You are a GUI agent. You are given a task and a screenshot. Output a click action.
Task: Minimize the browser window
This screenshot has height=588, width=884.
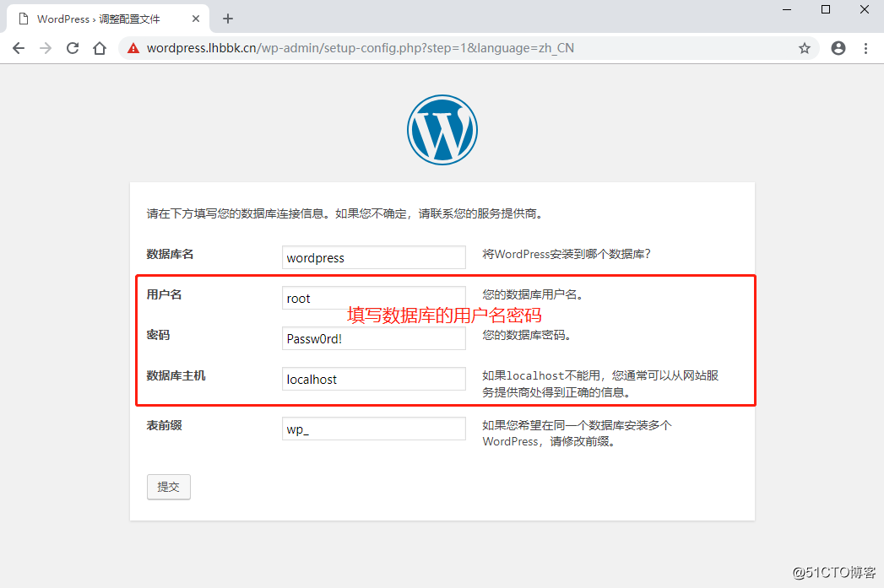(x=787, y=9)
